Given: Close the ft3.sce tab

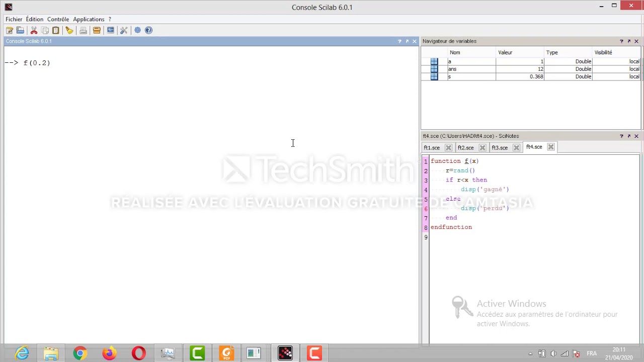Looking at the screenshot, I should click(x=516, y=147).
